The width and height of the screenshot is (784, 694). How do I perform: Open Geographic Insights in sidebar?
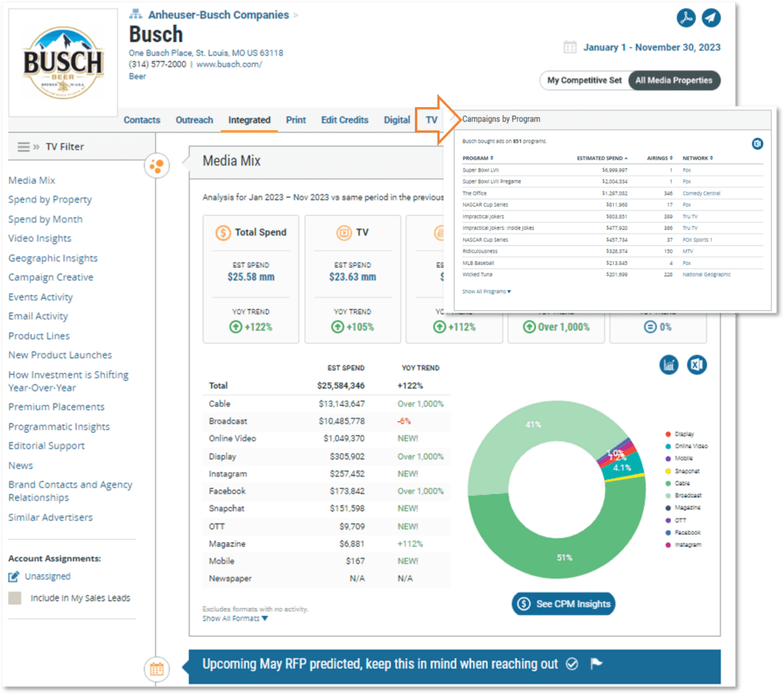53,258
